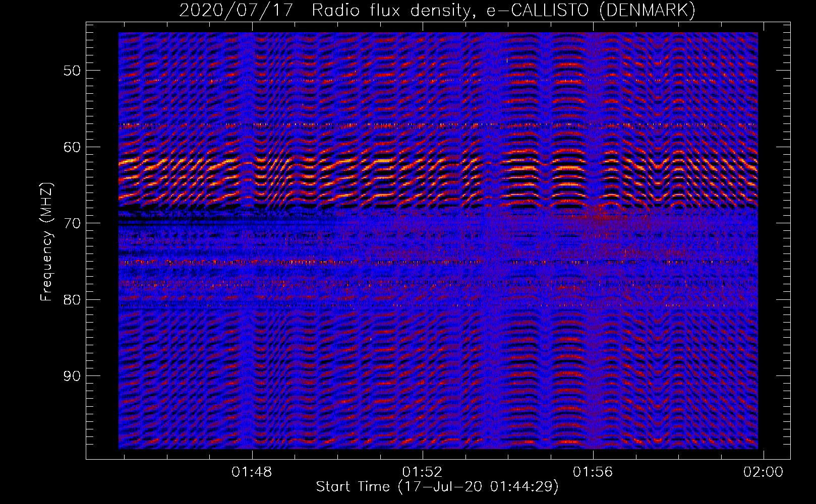Click the 'Start Time' axis label
This screenshot has width=816, height=504.
pos(437,487)
